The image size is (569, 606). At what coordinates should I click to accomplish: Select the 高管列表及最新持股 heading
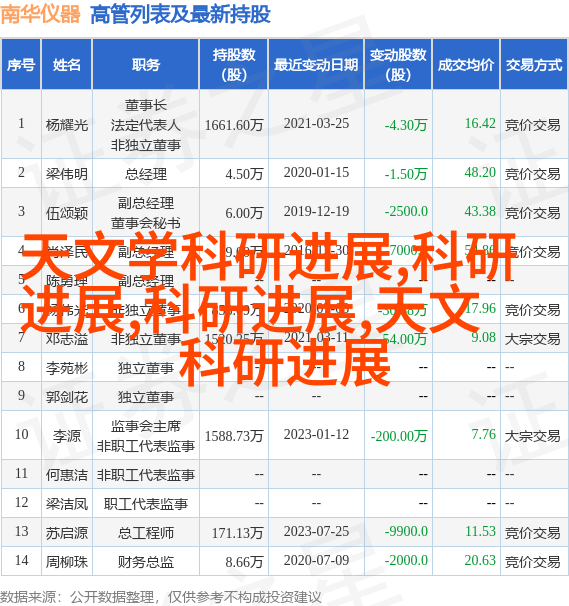(x=180, y=15)
